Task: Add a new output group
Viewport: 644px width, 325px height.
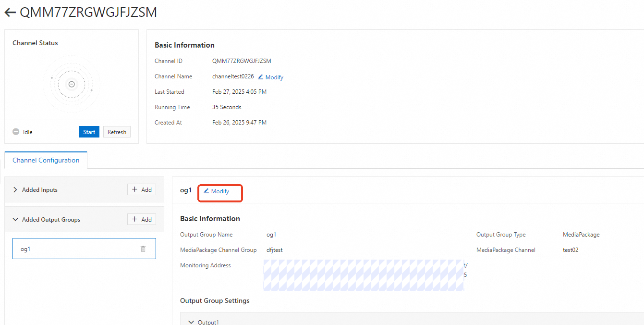Action: pos(142,219)
